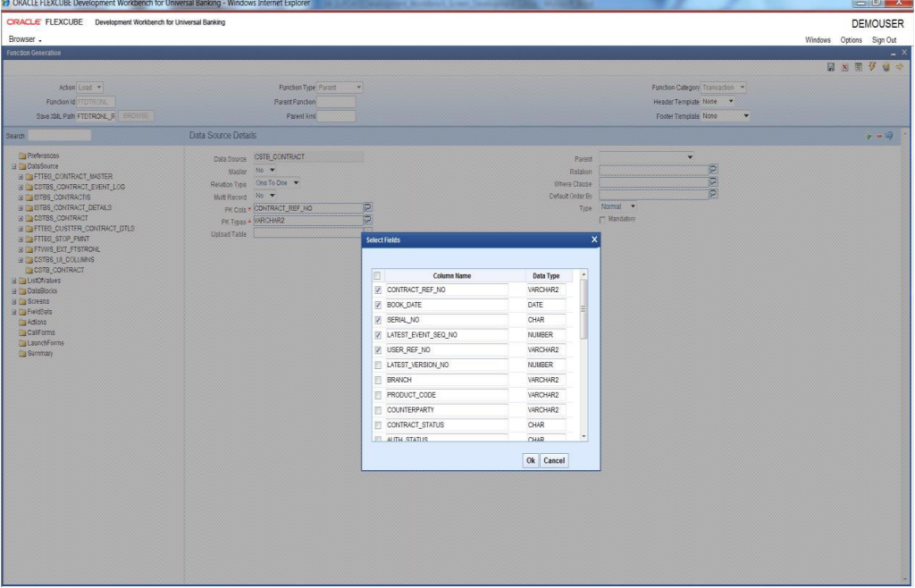Click the Default Order By popup icon
Screen dimensions: 915x588
[713, 194]
